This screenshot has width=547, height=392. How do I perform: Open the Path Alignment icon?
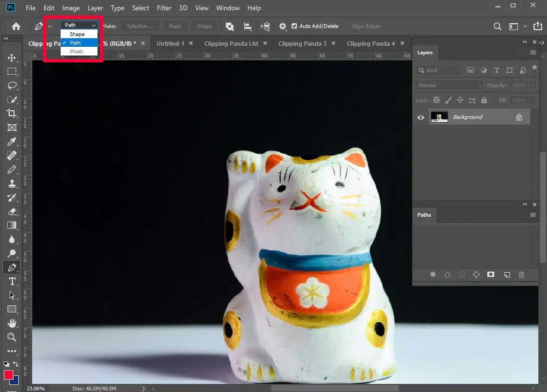coord(247,26)
